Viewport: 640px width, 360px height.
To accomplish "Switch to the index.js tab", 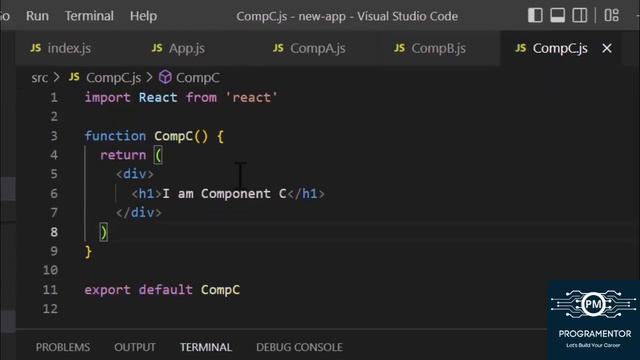I will click(69, 48).
